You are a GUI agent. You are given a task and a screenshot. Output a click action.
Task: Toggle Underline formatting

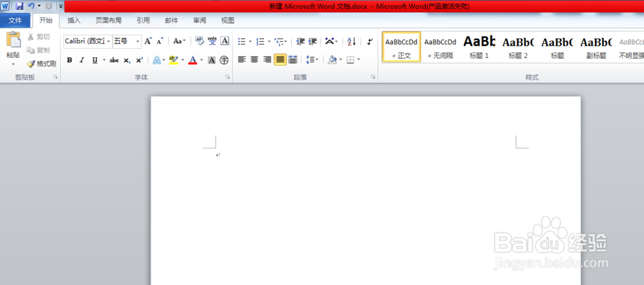click(x=95, y=60)
